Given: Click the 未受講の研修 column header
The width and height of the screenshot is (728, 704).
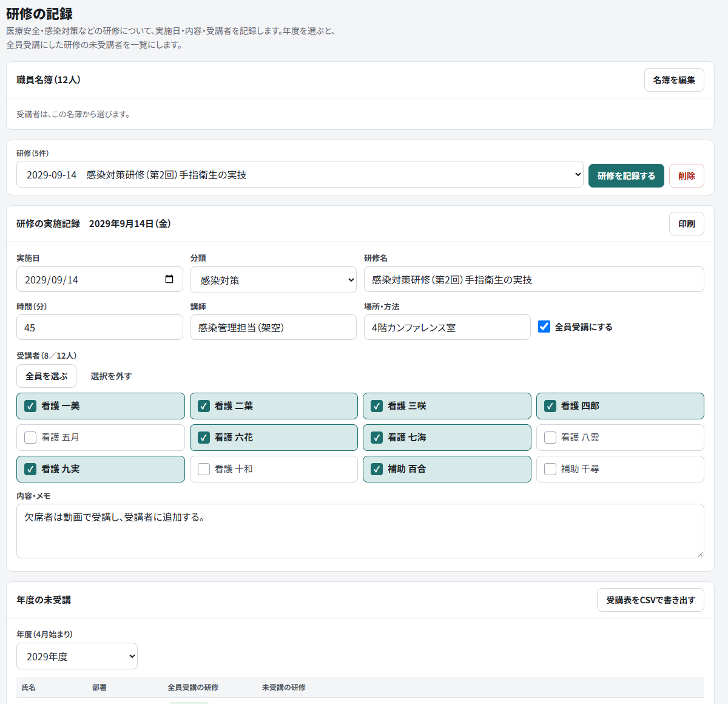Looking at the screenshot, I should point(284,688).
